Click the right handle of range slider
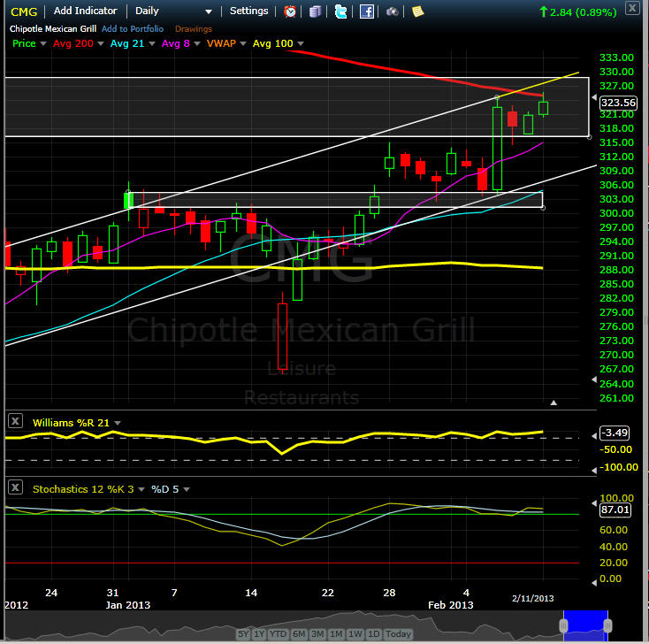The image size is (649, 644). (607, 625)
